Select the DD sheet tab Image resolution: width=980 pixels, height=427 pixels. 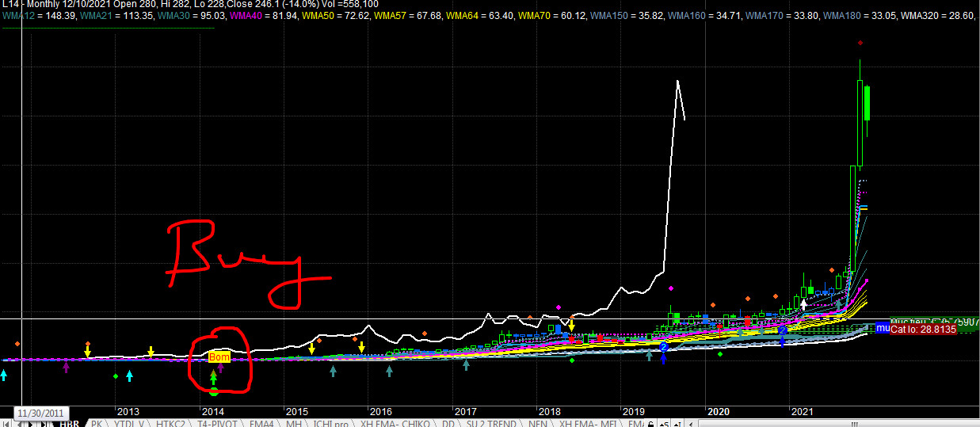(447, 423)
